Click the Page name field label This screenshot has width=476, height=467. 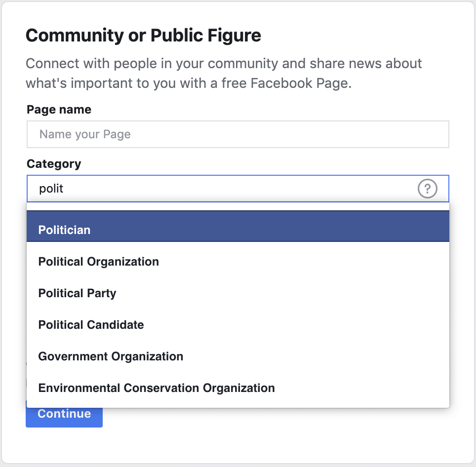(59, 110)
